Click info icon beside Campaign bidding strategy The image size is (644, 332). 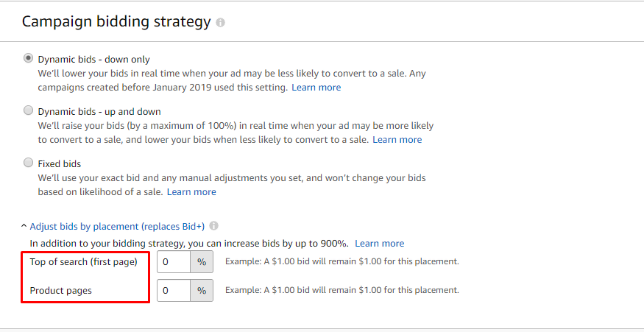point(221,23)
